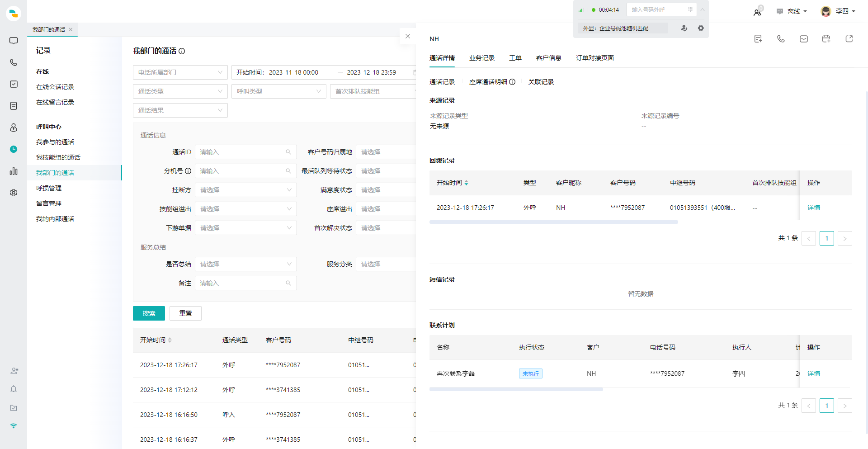Collapse the softphone panel chevron
The image size is (868, 449).
point(703,9)
